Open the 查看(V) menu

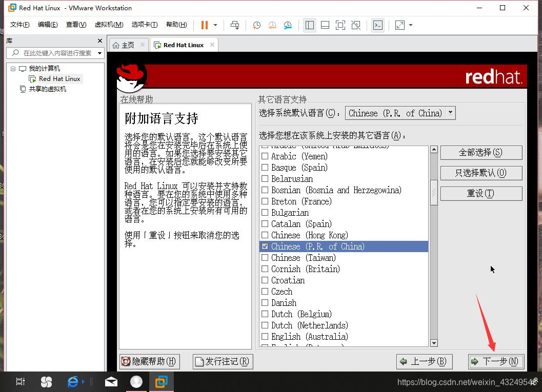point(76,25)
